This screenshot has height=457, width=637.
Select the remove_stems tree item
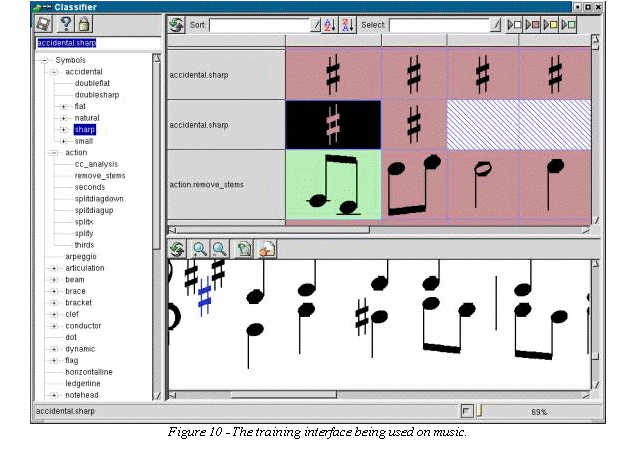click(98, 175)
